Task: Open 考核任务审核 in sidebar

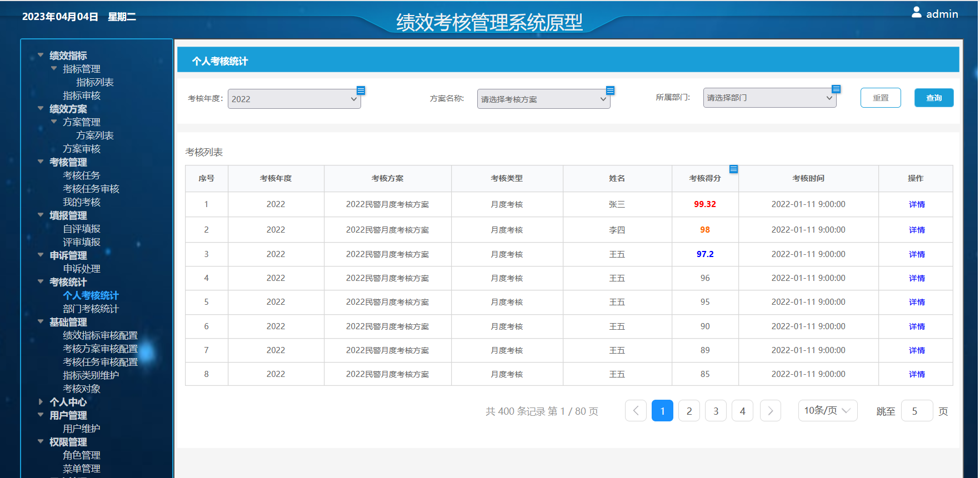Action: pyautogui.click(x=91, y=189)
